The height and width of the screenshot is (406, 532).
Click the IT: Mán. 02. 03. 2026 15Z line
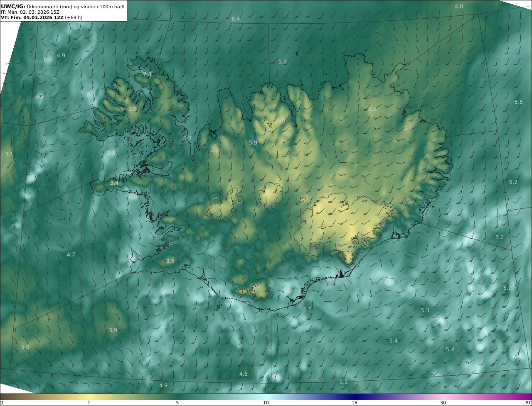click(29, 12)
